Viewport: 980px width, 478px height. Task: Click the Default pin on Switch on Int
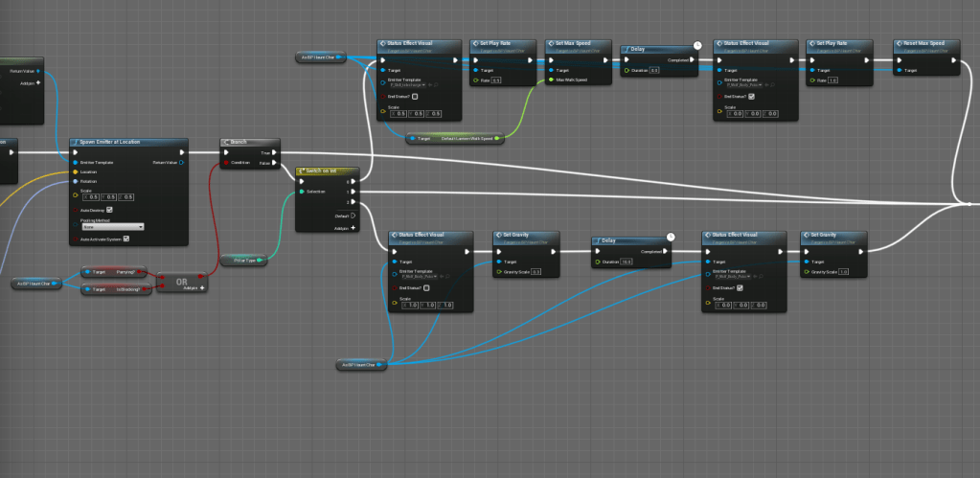(353, 216)
